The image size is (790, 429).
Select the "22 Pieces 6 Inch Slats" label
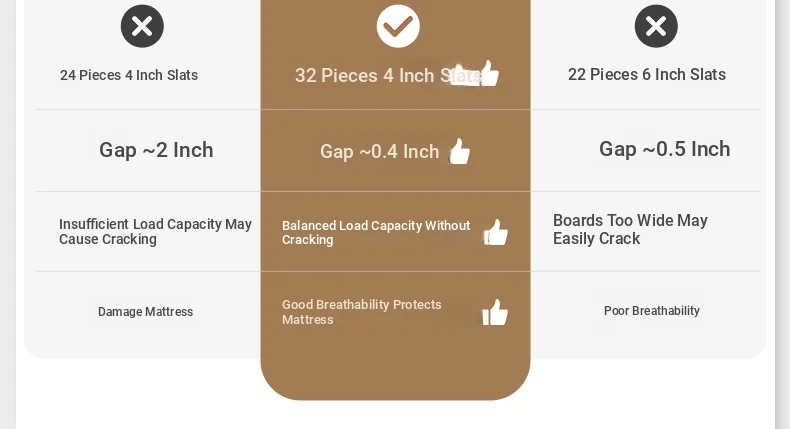pos(647,75)
